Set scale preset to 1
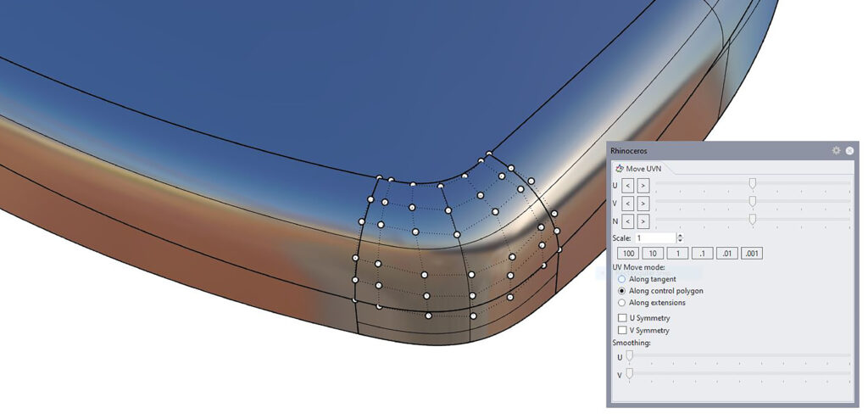 pyautogui.click(x=677, y=254)
